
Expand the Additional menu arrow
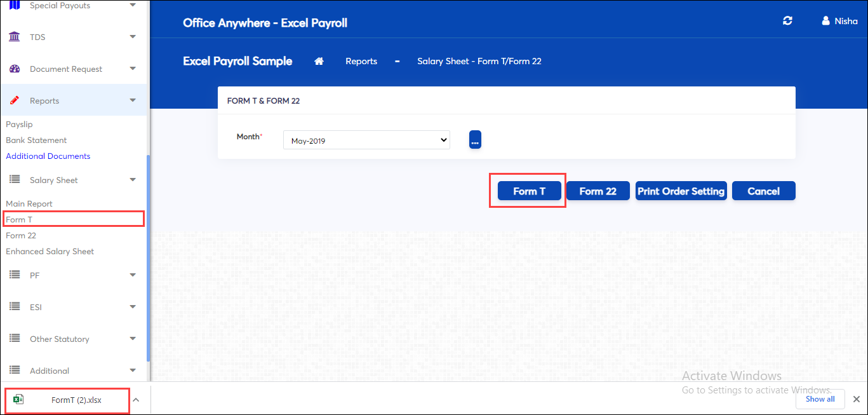coord(133,371)
